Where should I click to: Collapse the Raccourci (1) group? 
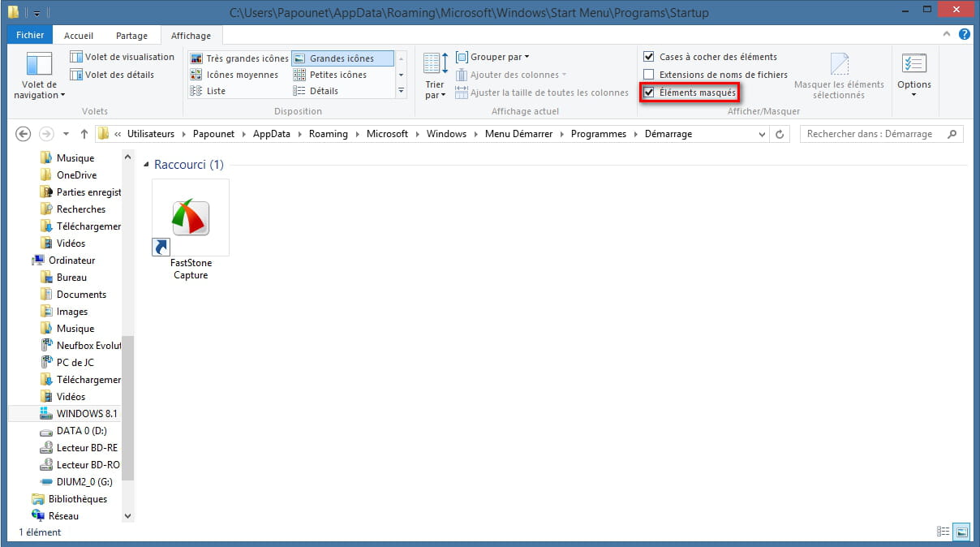coord(146,165)
